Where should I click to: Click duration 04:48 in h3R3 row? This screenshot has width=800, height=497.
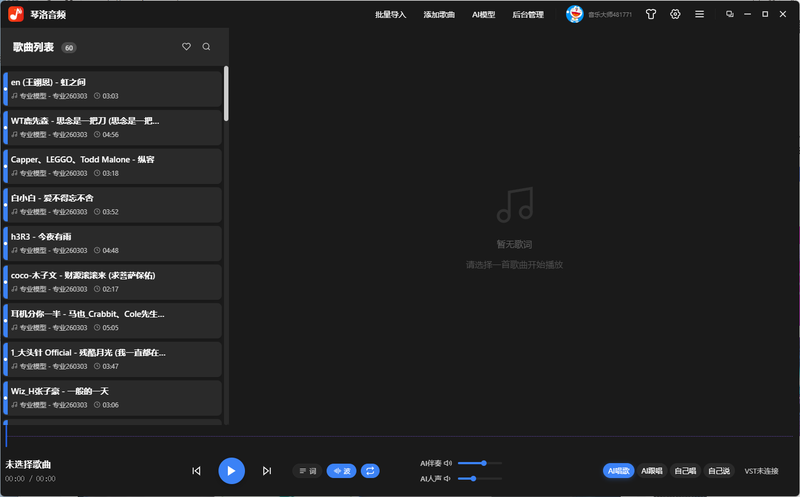pyautogui.click(x=110, y=251)
